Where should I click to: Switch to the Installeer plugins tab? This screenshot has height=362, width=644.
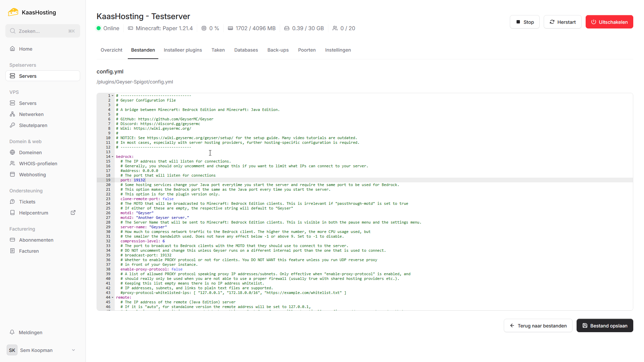tap(183, 50)
